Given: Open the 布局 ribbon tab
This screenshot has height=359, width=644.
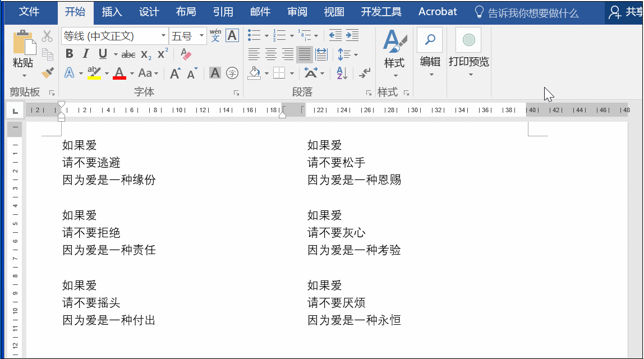Looking at the screenshot, I should coord(186,12).
